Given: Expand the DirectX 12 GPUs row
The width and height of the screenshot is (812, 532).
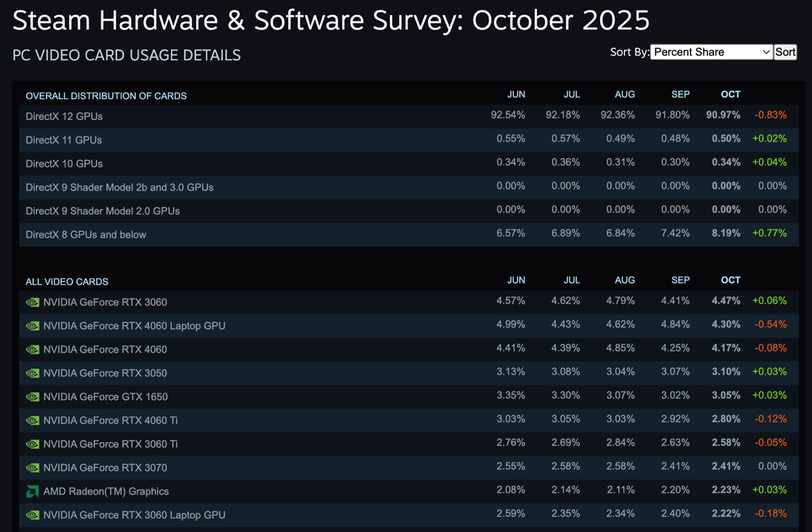Looking at the screenshot, I should [x=64, y=116].
